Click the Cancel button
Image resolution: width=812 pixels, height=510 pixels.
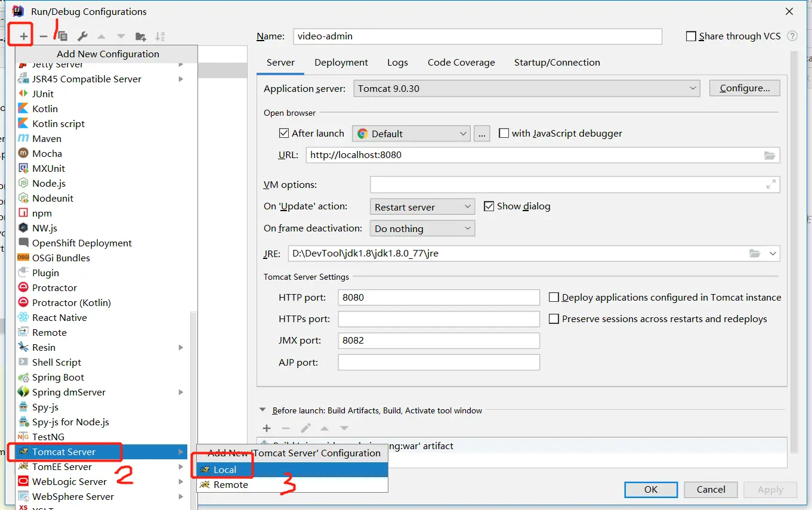pyautogui.click(x=711, y=489)
